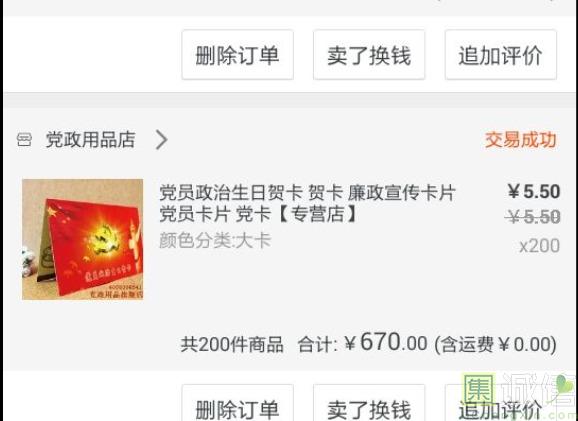Click the top 卖了换钱 button

coord(369,55)
